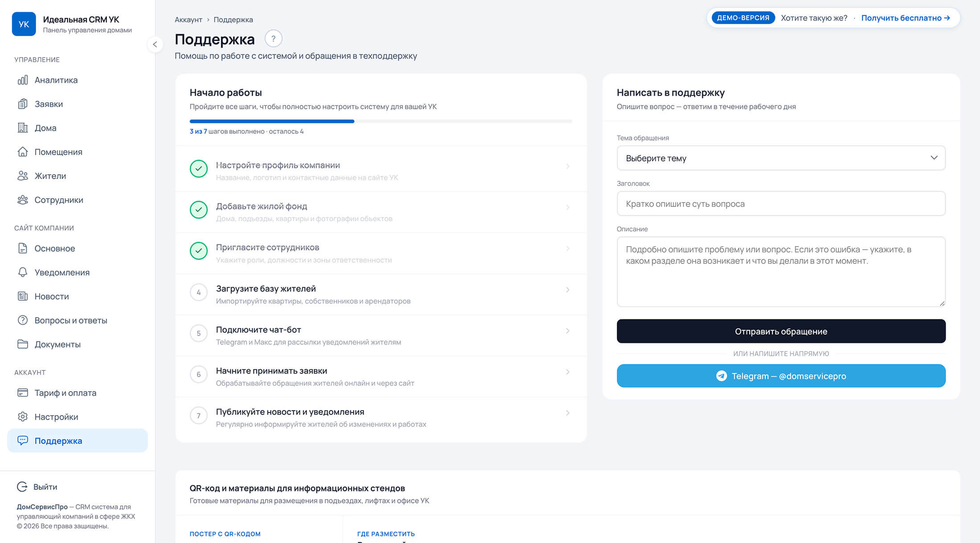Click Начните принимать заявки step title
The width and height of the screenshot is (980, 543).
pyautogui.click(x=271, y=370)
